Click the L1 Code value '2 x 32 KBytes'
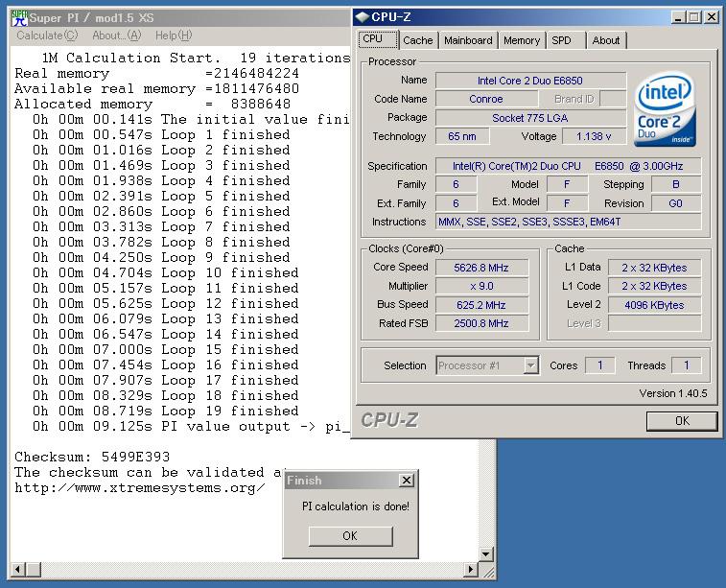 pyautogui.click(x=654, y=286)
